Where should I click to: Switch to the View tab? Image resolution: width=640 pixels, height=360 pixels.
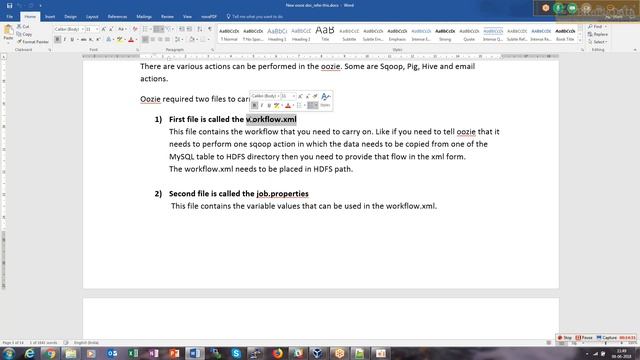click(187, 17)
